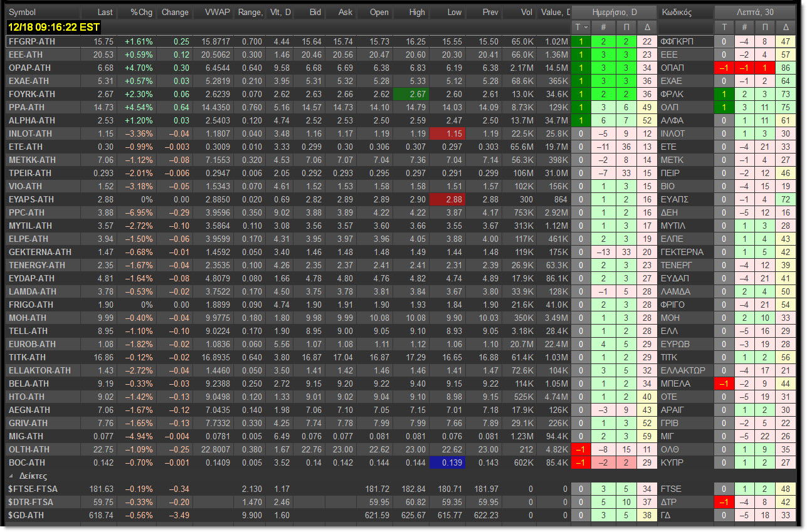
Task: Select the ELLAKTOR-ATH symbol cell
Action: (x=43, y=370)
